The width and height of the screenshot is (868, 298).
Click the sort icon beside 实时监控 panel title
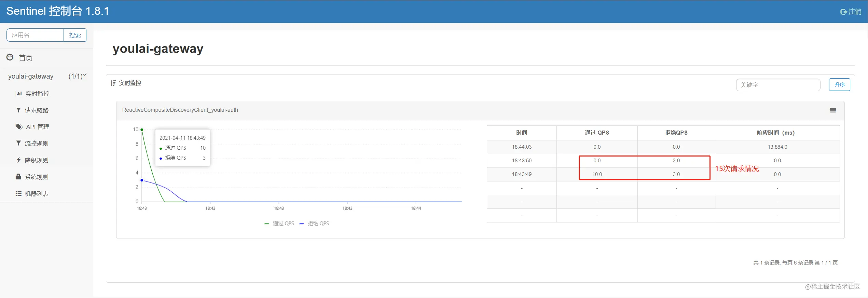pyautogui.click(x=113, y=83)
